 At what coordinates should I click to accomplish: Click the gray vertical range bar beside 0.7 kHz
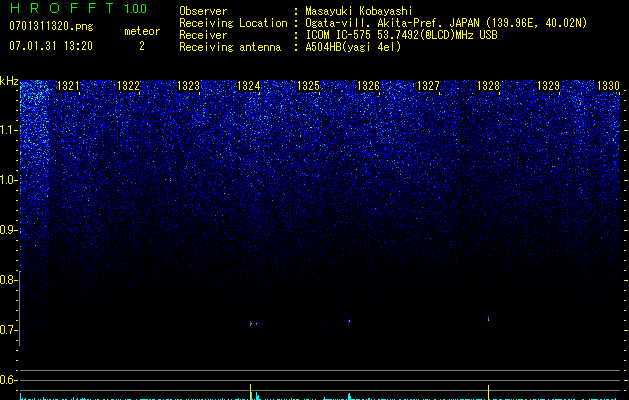[20, 308]
